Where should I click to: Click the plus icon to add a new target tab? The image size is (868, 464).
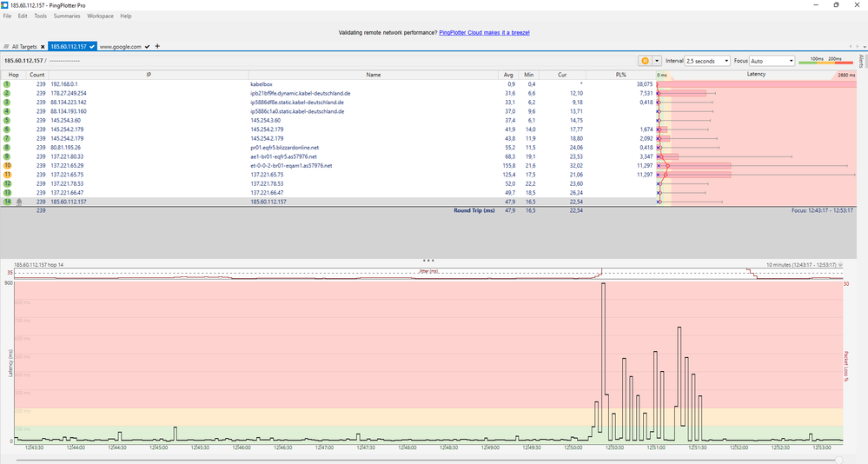(x=157, y=46)
